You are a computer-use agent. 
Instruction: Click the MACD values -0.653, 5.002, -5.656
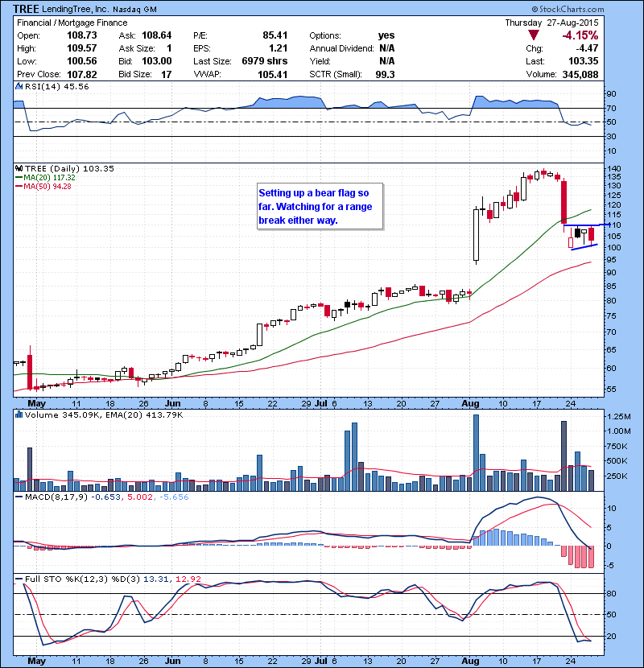pyautogui.click(x=139, y=497)
